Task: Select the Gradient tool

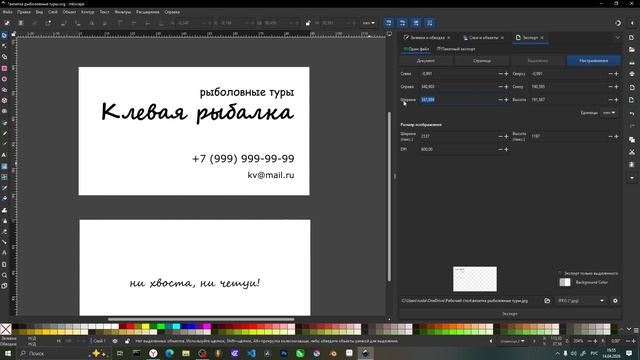Action: [4, 166]
